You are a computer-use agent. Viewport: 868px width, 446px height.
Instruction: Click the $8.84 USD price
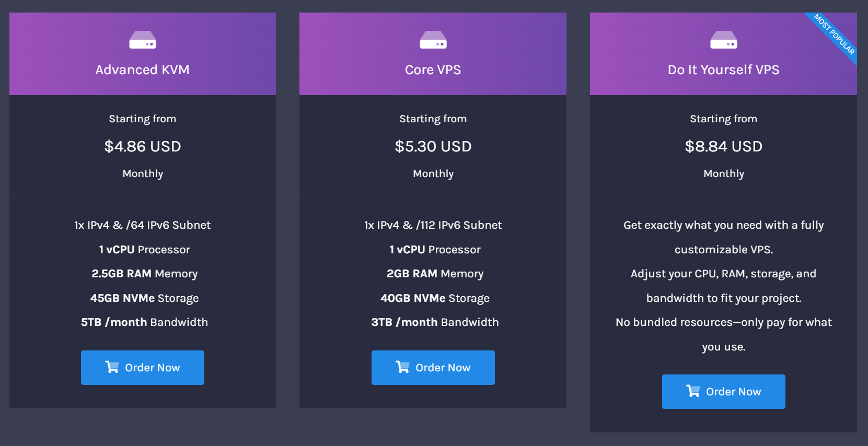point(724,146)
